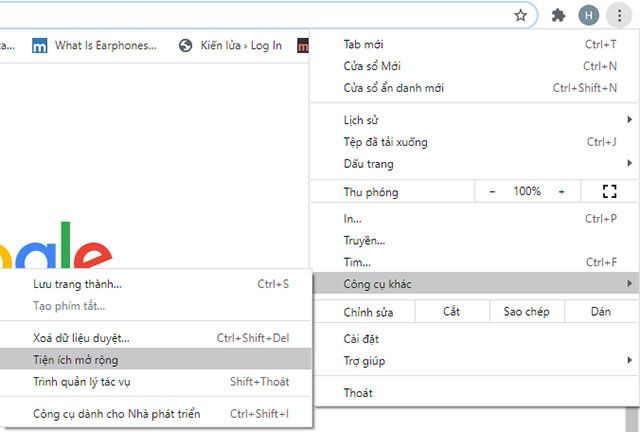
Task: Select Xoá dữ liệu duyệt...
Action: point(155,338)
